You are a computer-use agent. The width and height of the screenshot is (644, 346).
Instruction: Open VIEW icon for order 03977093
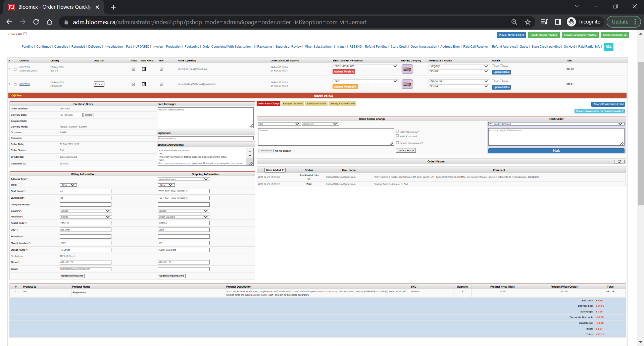click(x=133, y=84)
